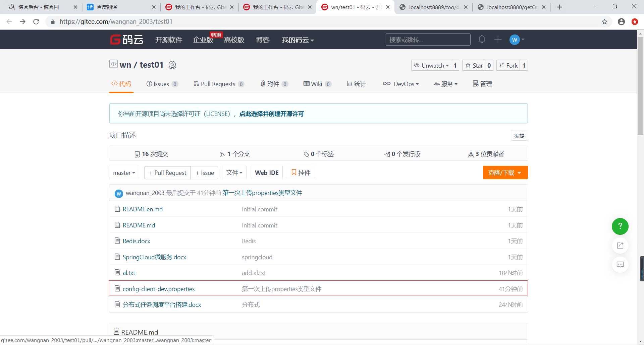
Task: Expand the Unwatch dropdown
Action: 431,65
